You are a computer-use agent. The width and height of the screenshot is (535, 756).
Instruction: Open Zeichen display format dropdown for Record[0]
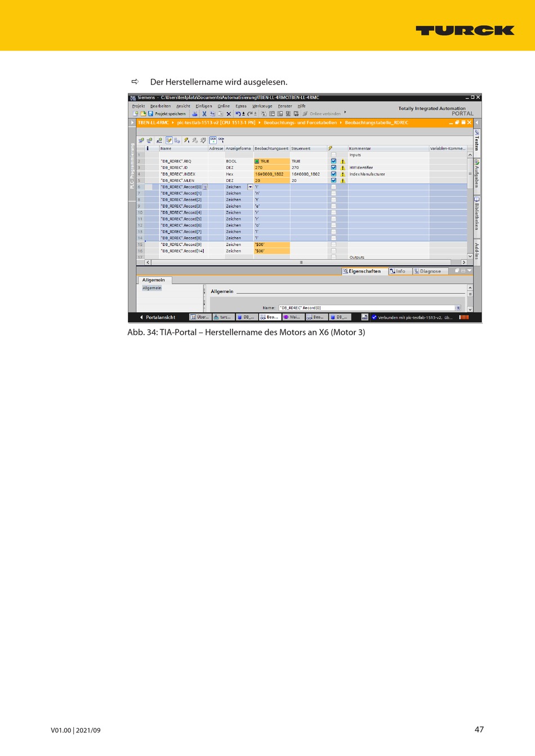(x=251, y=187)
